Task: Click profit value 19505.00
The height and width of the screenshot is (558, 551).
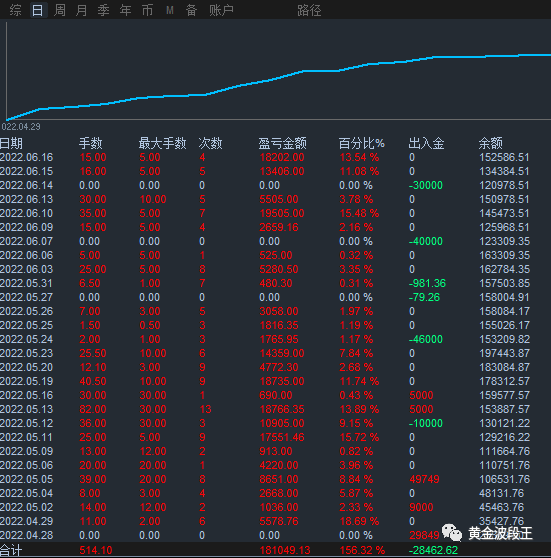Action: point(282,213)
